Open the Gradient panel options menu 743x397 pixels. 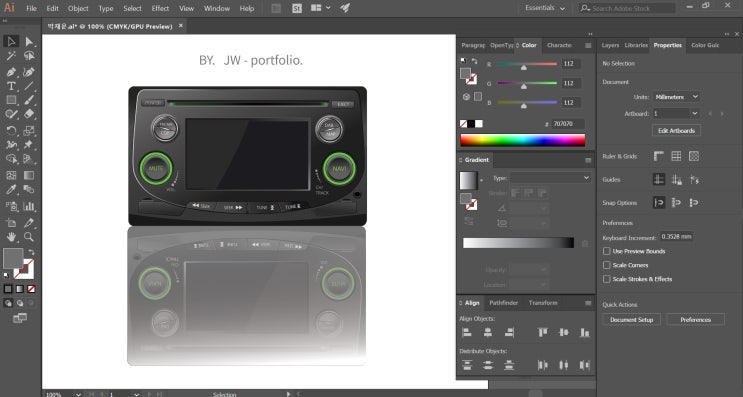[588, 160]
